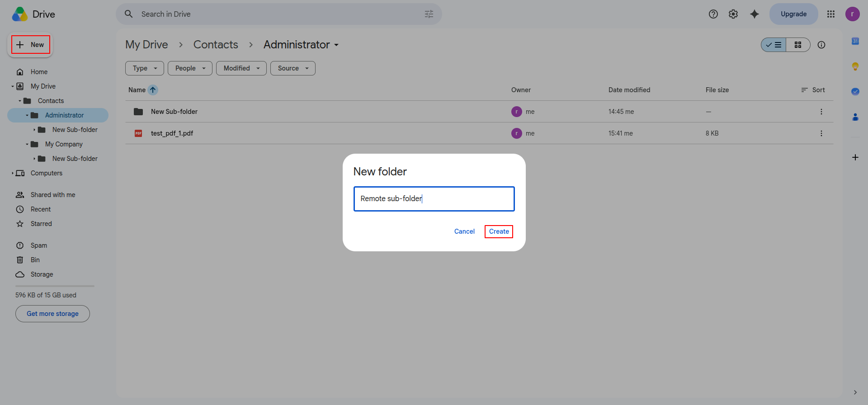Click the New button
The width and height of the screenshot is (868, 405).
pos(30,45)
